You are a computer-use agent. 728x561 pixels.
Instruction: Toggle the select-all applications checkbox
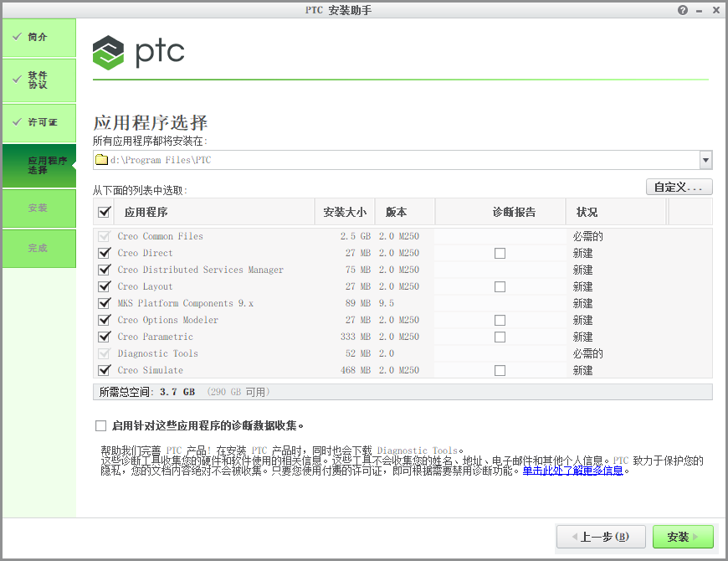coord(104,212)
